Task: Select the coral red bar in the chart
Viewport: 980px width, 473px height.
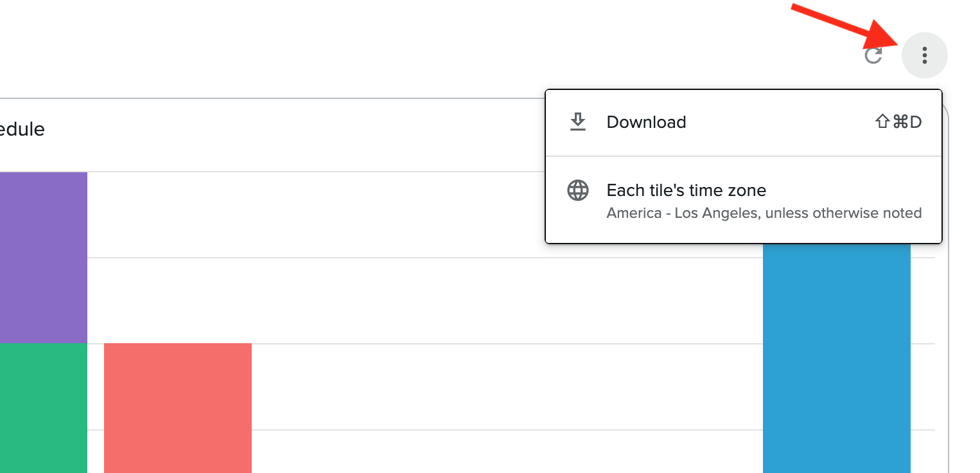Action: [x=178, y=408]
